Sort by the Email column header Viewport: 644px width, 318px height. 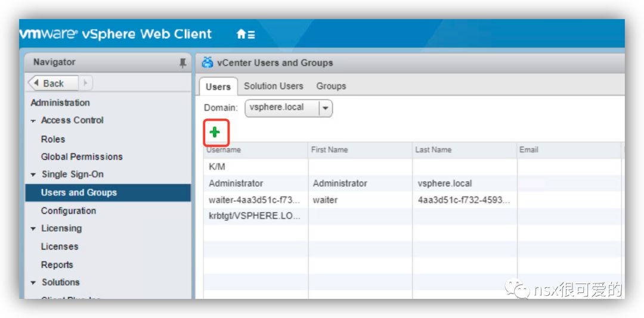[x=569, y=149]
